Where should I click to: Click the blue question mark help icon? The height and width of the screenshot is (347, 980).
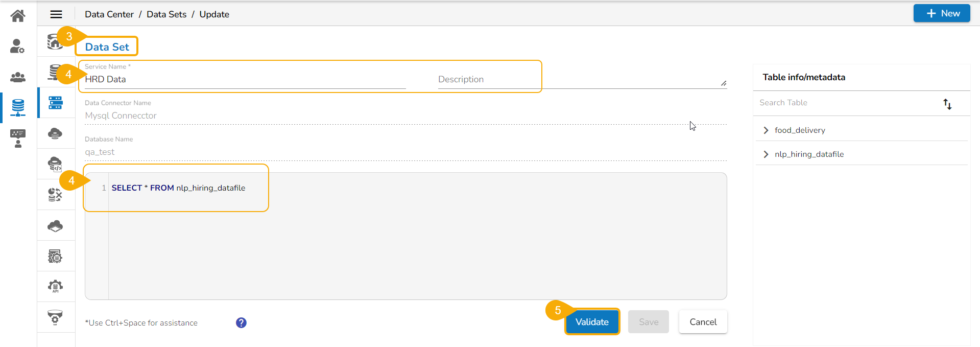coord(241,322)
